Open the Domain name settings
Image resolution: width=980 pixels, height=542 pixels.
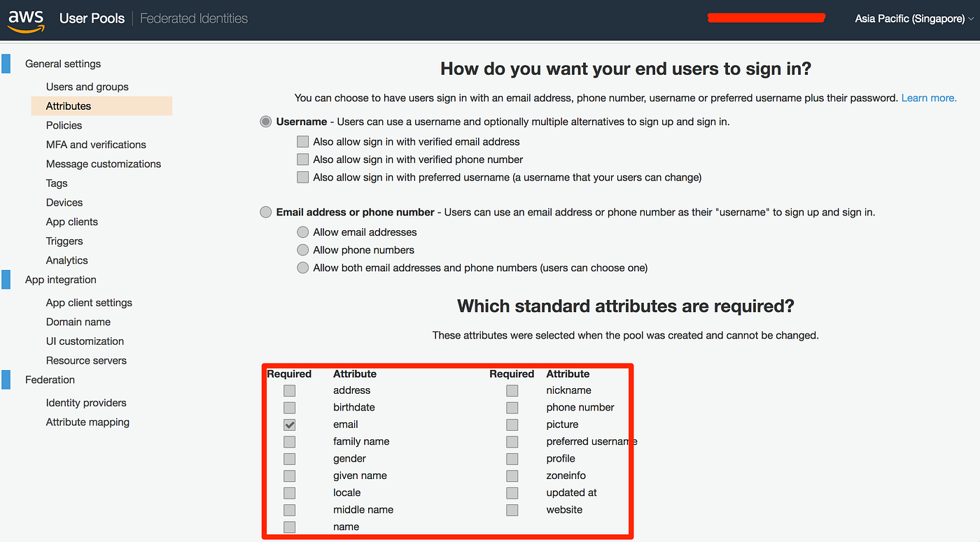(77, 322)
